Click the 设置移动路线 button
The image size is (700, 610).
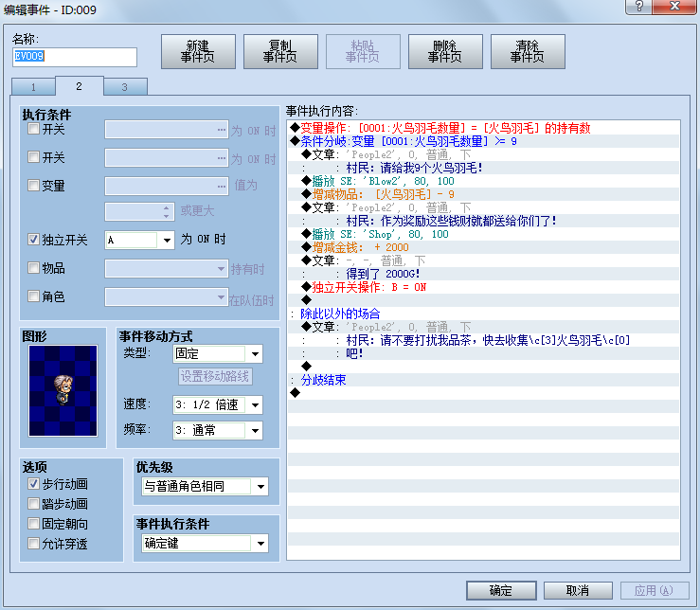[215, 376]
